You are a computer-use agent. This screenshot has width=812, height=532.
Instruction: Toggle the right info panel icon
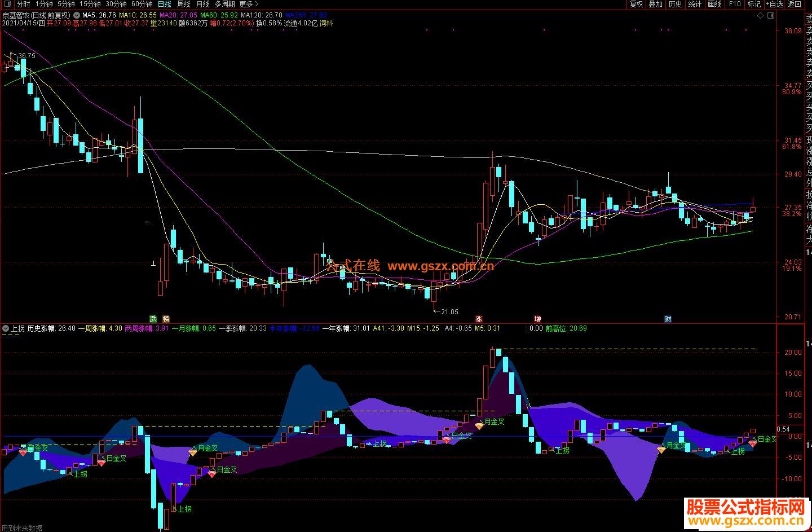pyautogui.click(x=771, y=15)
